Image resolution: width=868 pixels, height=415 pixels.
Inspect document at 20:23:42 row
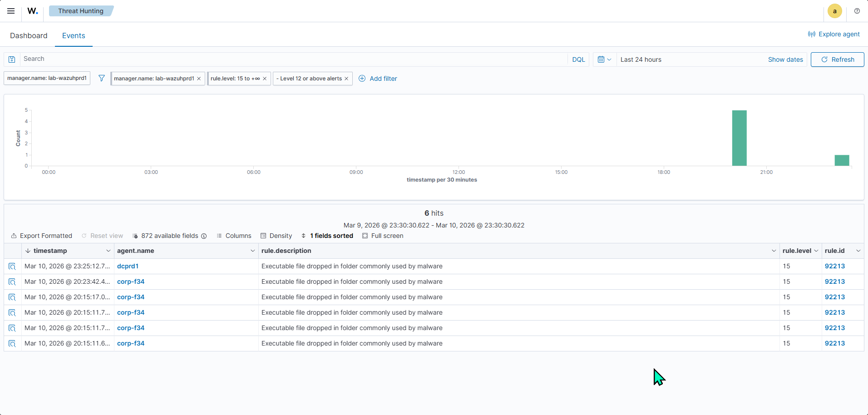tap(12, 282)
